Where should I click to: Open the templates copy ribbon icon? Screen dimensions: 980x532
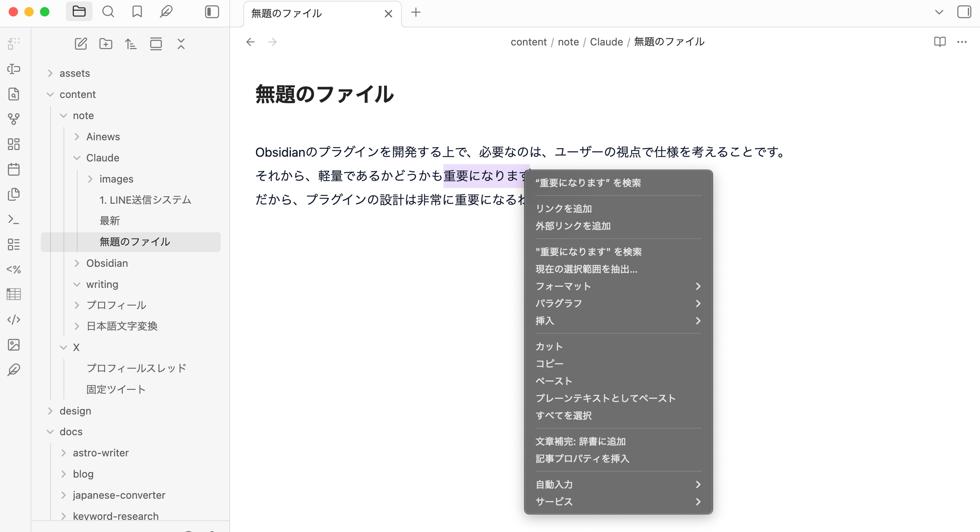coord(14,194)
